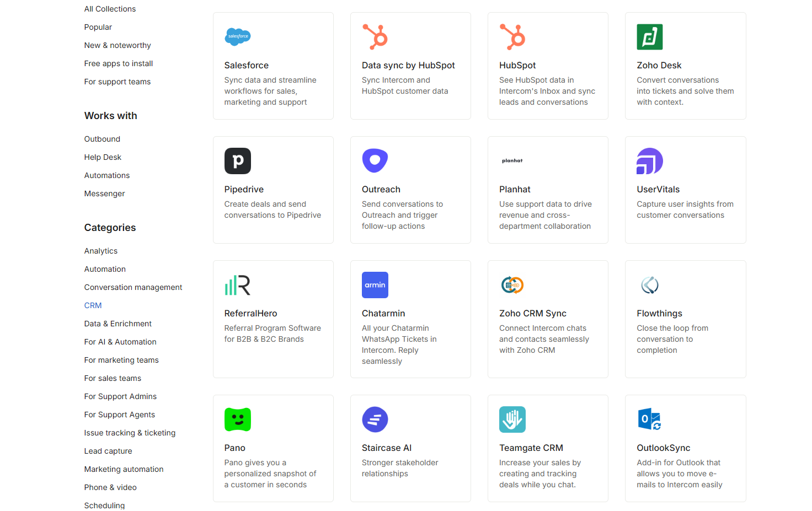Click the Data sync by HubSpot logo
Image resolution: width=812 pixels, height=511 pixels.
[x=375, y=37]
